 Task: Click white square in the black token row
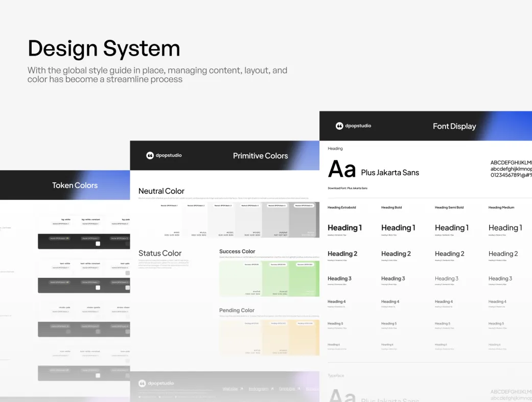tap(98, 244)
